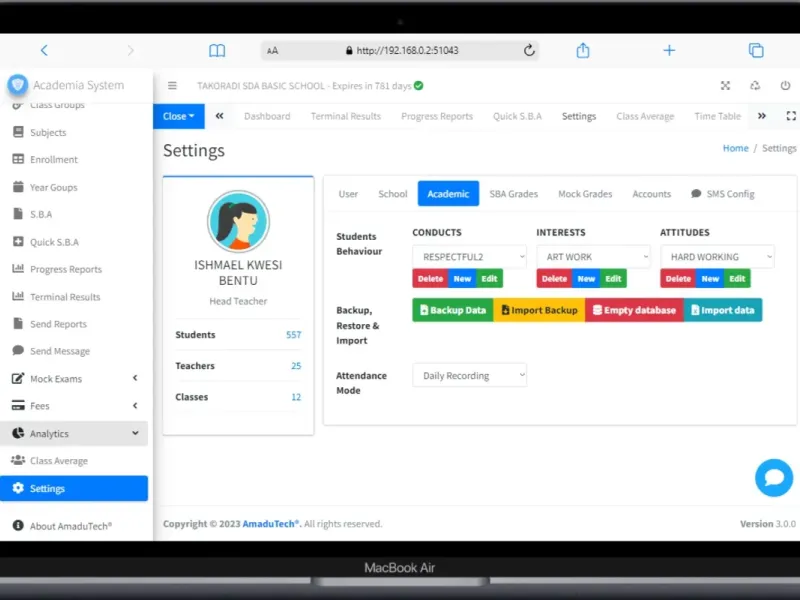Open the Dashboard tab in the tab bar
The width and height of the screenshot is (800, 600).
point(267,116)
